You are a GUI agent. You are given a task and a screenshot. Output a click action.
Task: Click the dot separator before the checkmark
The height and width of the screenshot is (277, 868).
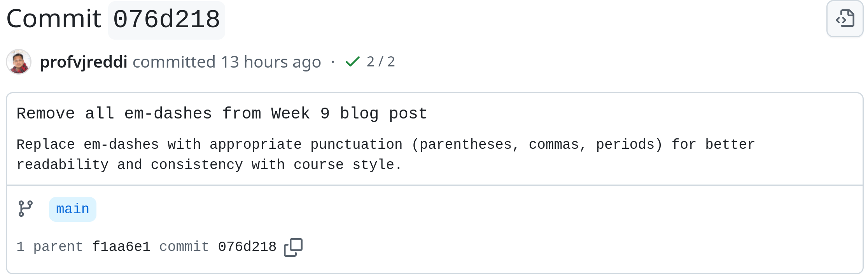pyautogui.click(x=333, y=62)
